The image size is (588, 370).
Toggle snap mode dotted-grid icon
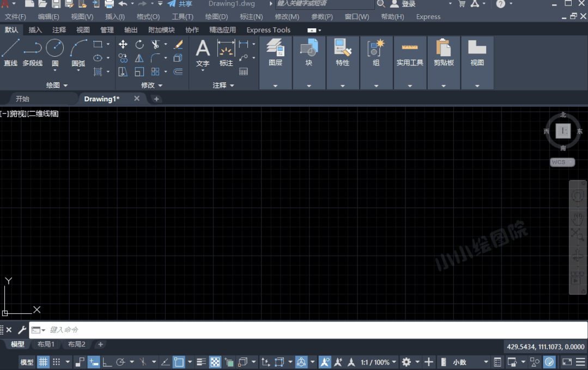click(x=56, y=362)
